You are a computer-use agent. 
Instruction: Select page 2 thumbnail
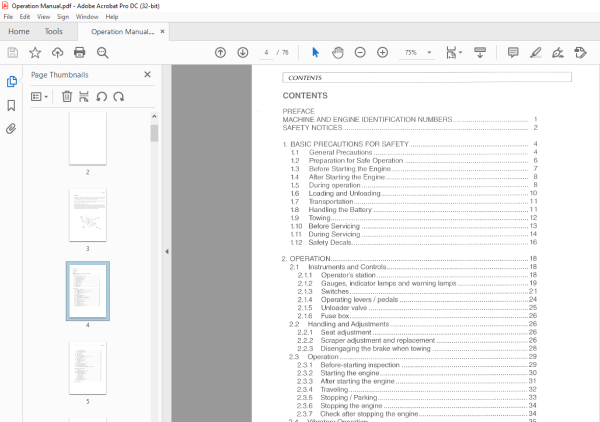tap(88, 138)
